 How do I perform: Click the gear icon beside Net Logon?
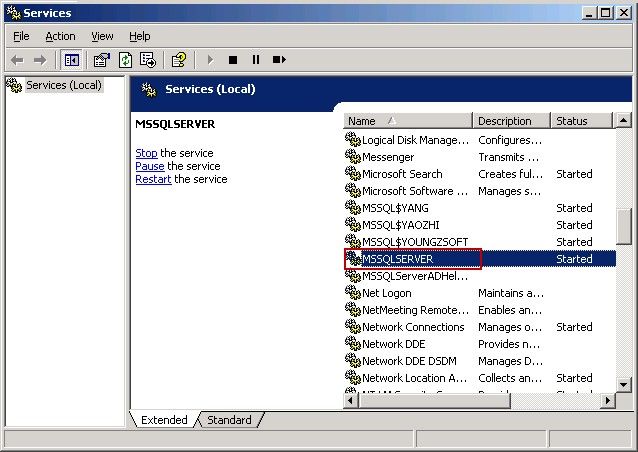click(x=353, y=293)
